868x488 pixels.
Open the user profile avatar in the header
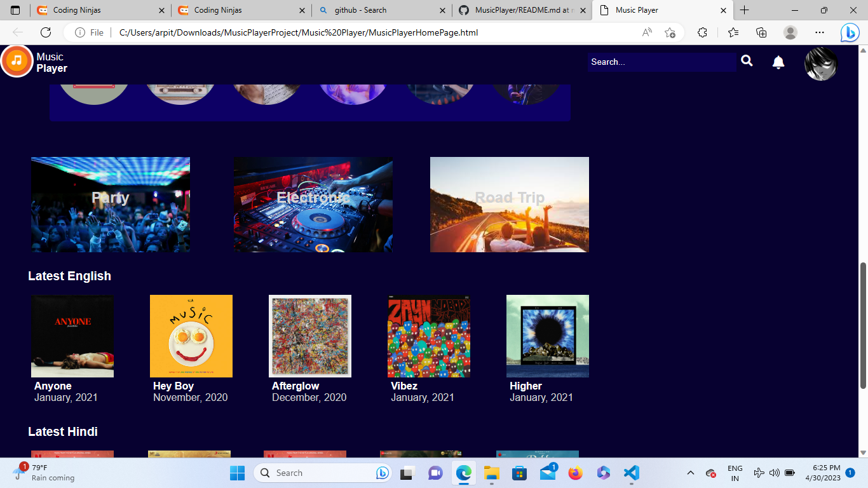click(x=820, y=64)
